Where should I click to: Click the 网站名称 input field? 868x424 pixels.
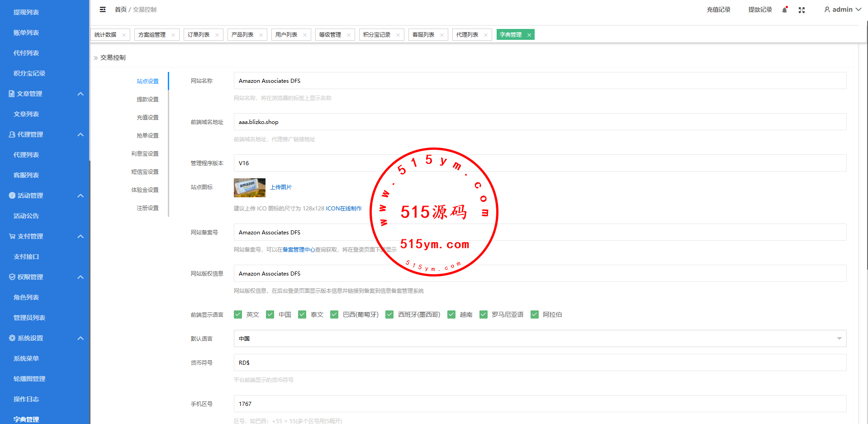[x=540, y=81]
